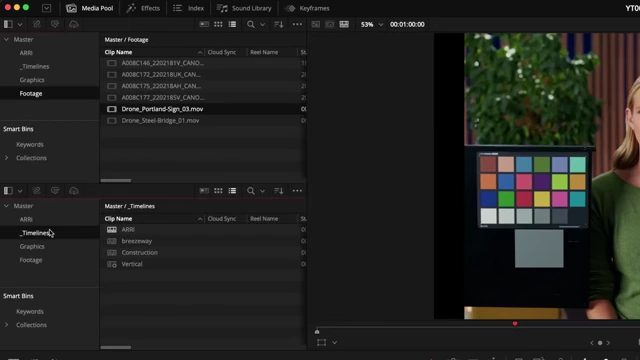This screenshot has width=640, height=360.
Task: Open bin list dropdown in upper media pool
Action: 20,24
